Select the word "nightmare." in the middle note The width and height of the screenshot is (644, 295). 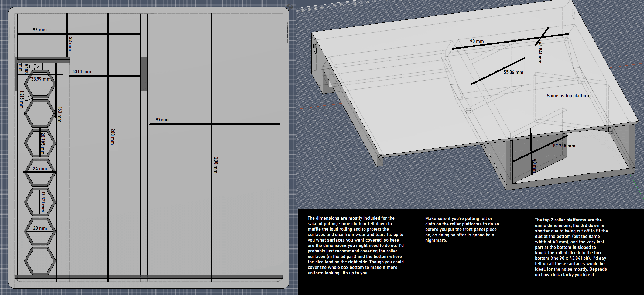[x=436, y=240]
